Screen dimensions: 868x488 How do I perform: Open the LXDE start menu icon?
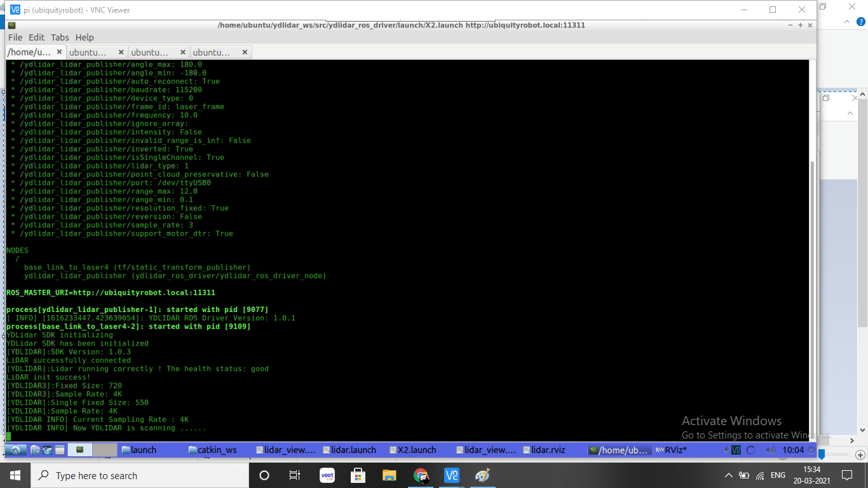pyautogui.click(x=15, y=450)
